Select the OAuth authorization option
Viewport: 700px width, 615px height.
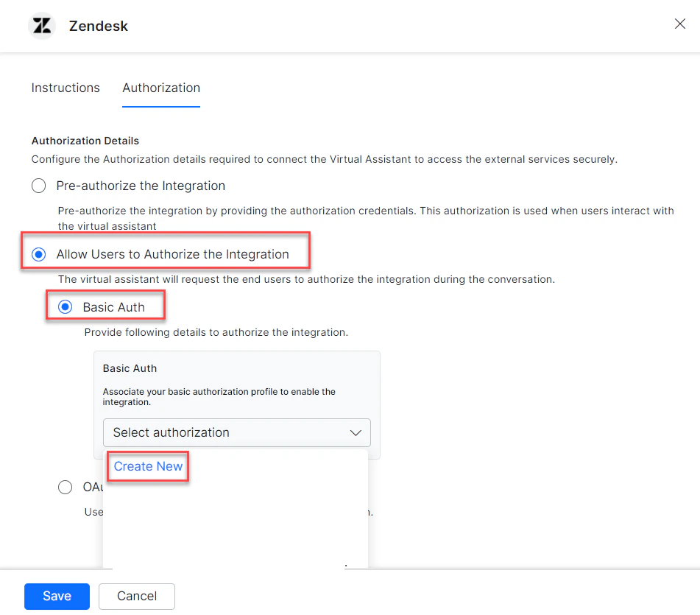click(x=65, y=487)
